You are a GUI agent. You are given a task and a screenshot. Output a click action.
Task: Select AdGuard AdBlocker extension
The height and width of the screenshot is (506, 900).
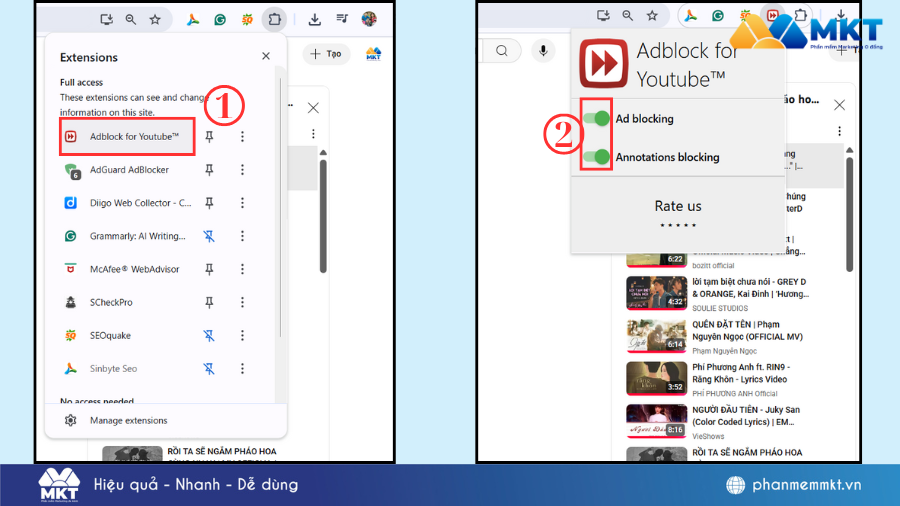[129, 170]
